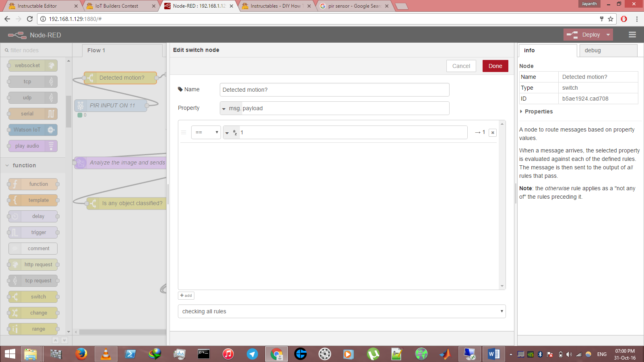
Task: Select the delay node from the palette
Action: click(x=32, y=216)
